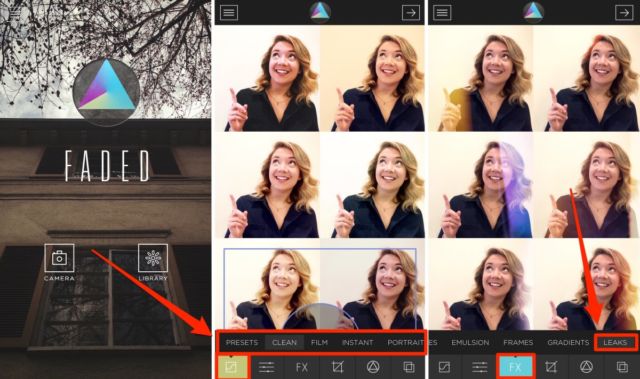Viewport: 640px width, 379px height.
Task: Select crop tool on the Leaks screen
Action: [551, 367]
